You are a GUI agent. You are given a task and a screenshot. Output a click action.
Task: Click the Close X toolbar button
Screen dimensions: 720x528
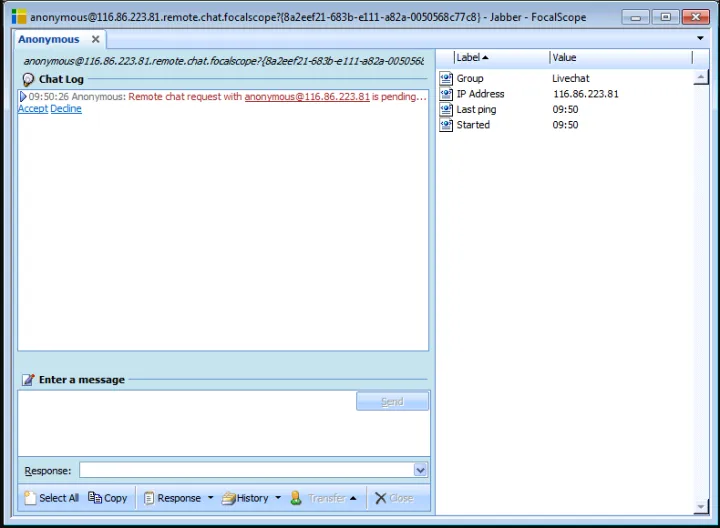(x=394, y=498)
